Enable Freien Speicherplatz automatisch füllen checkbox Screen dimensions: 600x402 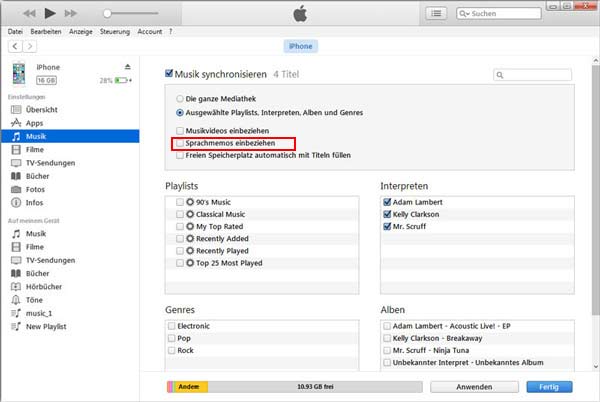click(180, 155)
